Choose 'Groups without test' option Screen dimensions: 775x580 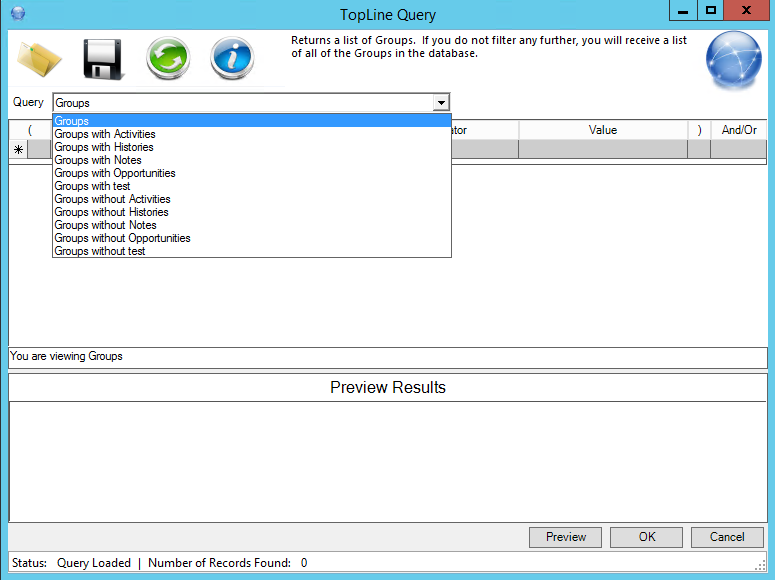pos(252,251)
